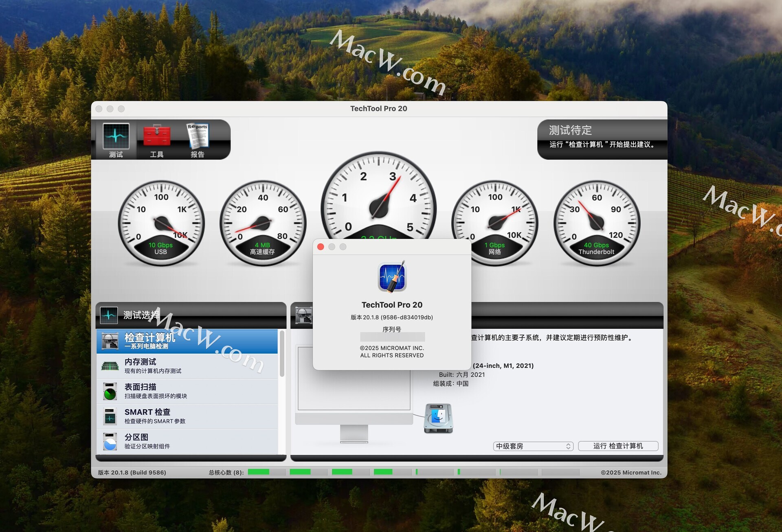Click the 测试选择 heartbeat header icon
782x532 pixels.
(109, 315)
